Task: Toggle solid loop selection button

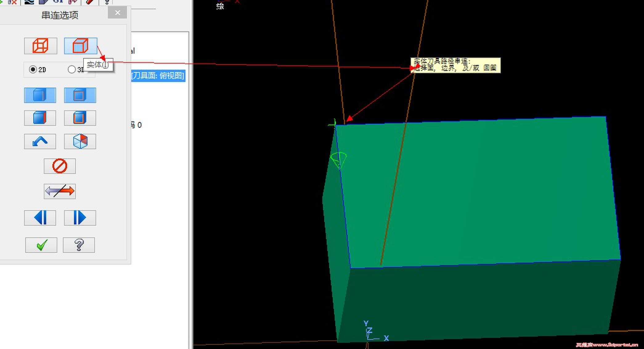Action: pyautogui.click(x=80, y=95)
